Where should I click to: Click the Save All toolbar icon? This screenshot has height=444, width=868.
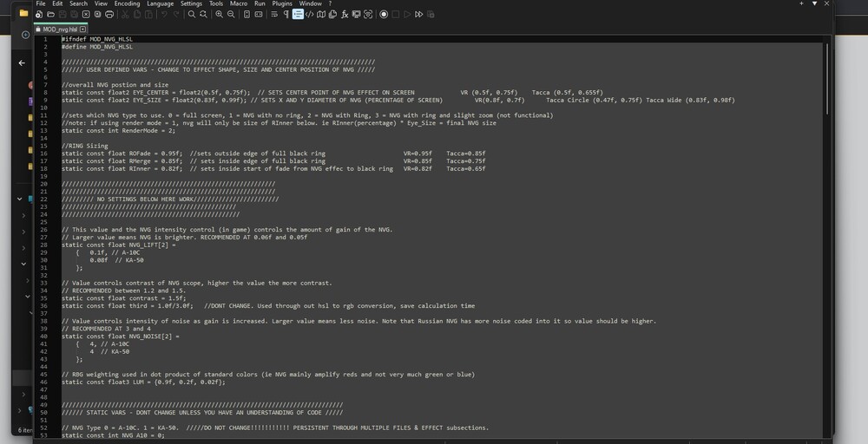coord(74,15)
